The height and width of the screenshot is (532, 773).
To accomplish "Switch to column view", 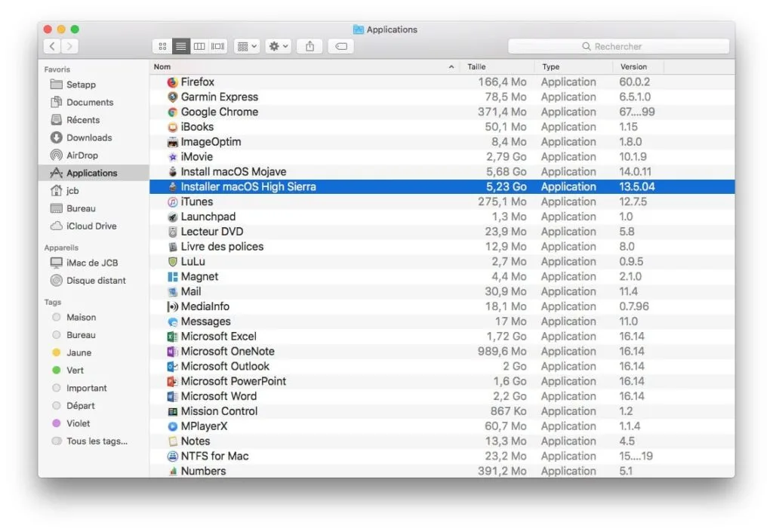I will (x=199, y=46).
